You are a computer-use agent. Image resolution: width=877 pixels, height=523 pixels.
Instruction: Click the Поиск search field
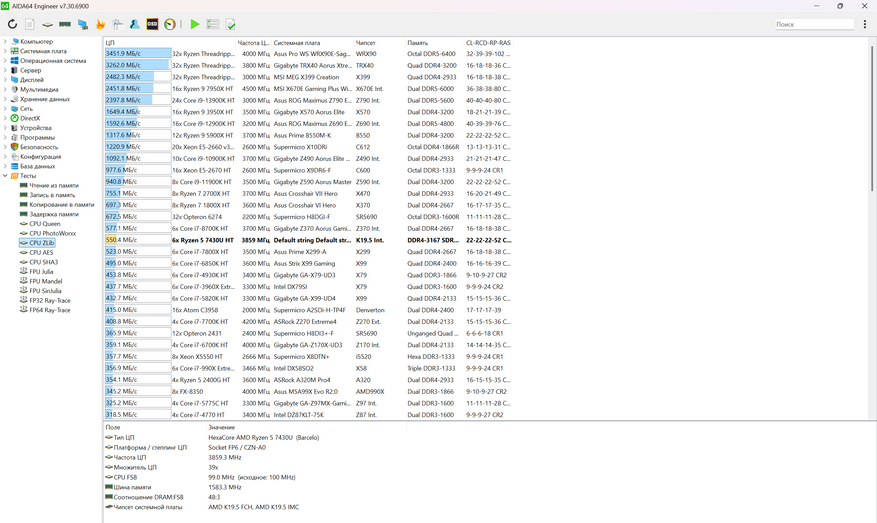pyautogui.click(x=814, y=24)
